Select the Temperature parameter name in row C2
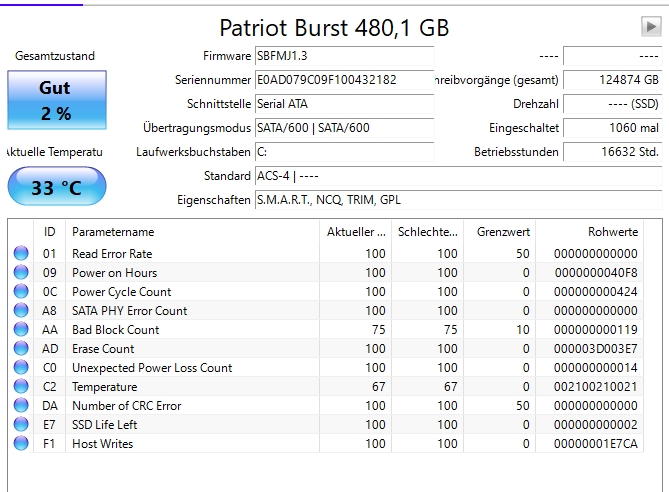The image size is (669, 492). click(x=105, y=387)
